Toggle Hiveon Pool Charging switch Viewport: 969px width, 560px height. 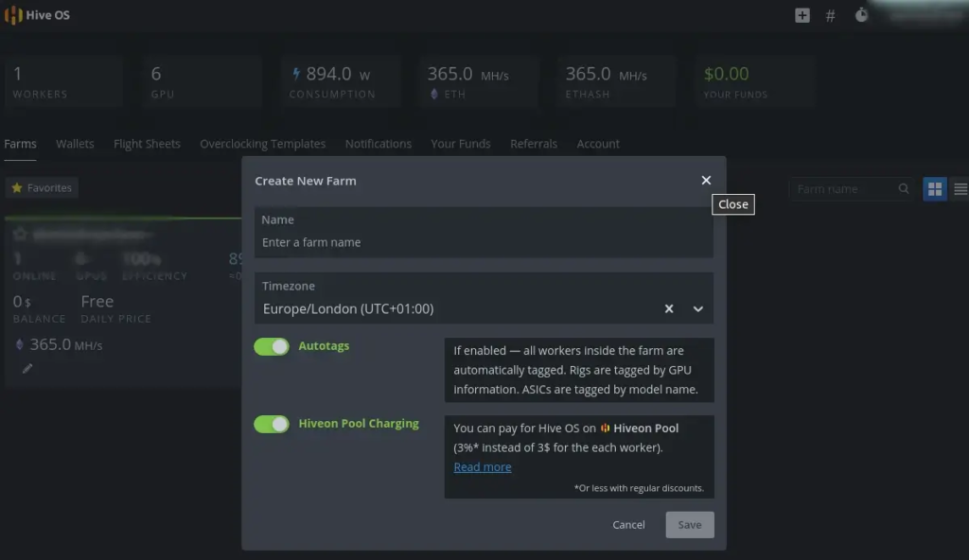pos(272,424)
